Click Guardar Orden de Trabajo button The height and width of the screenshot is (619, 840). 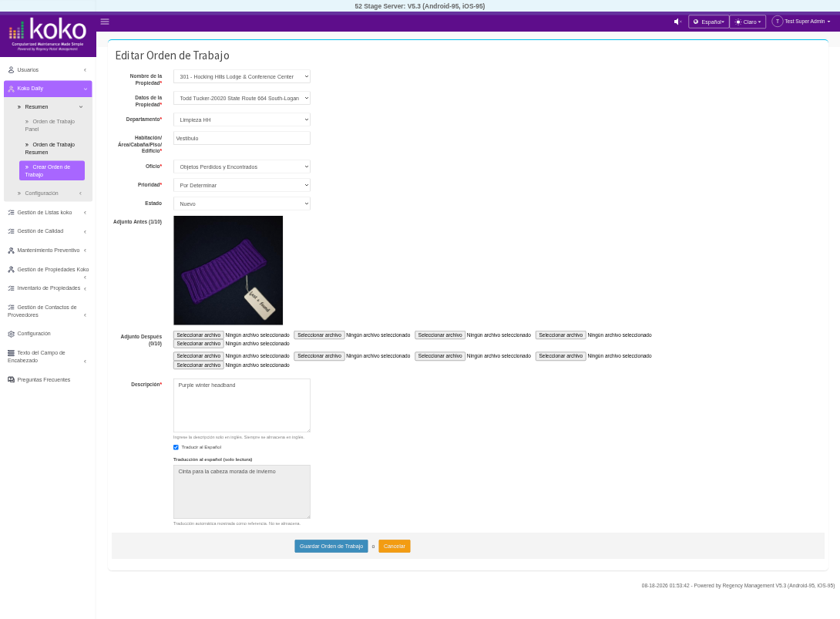click(331, 546)
